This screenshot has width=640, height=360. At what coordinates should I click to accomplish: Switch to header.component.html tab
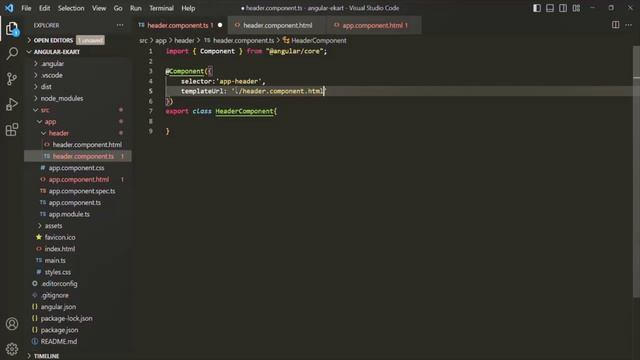pyautogui.click(x=278, y=25)
